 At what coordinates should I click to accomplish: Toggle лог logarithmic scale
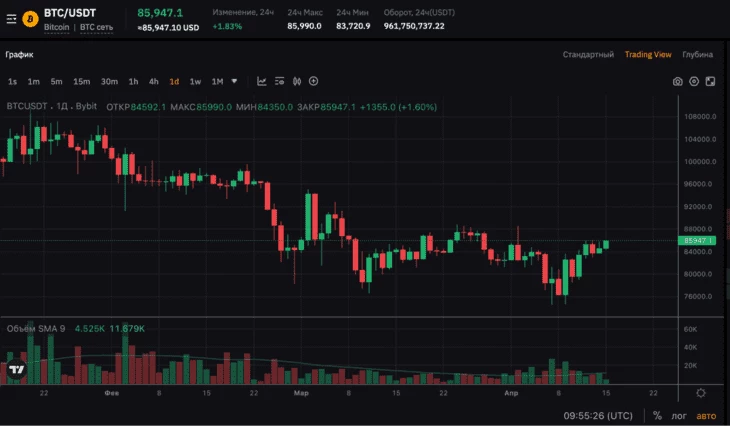click(x=679, y=416)
